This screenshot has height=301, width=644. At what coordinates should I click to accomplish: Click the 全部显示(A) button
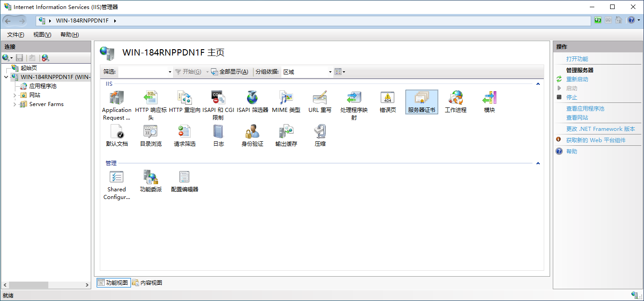click(229, 72)
